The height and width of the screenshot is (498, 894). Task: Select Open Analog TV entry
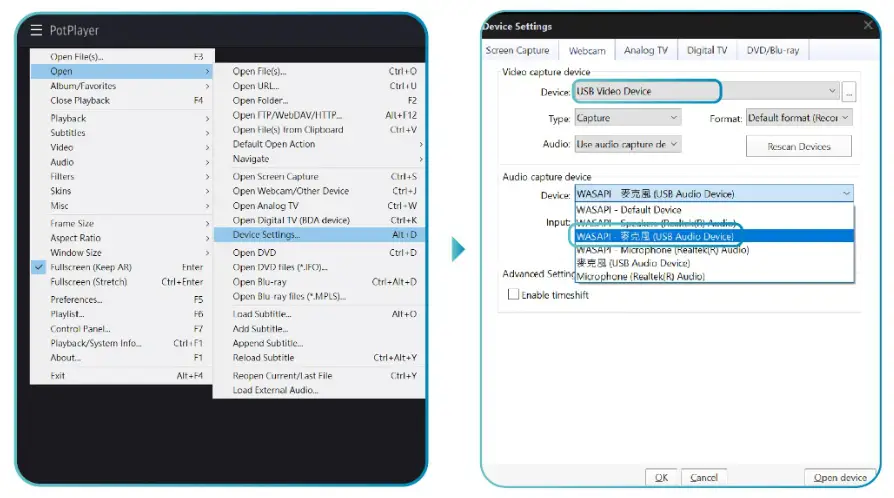pyautogui.click(x=319, y=205)
